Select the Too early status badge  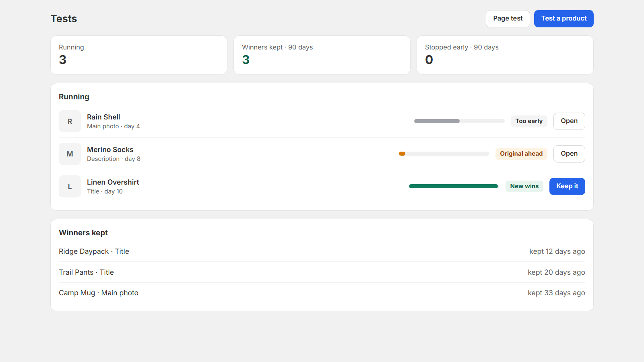point(529,121)
